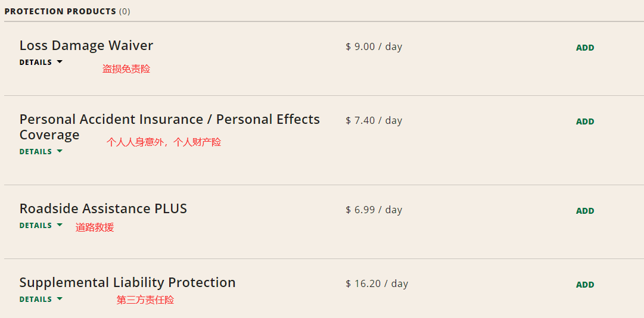Click the red 道路救援 annotation text
Viewport: 644px width, 318px height.
[95, 227]
